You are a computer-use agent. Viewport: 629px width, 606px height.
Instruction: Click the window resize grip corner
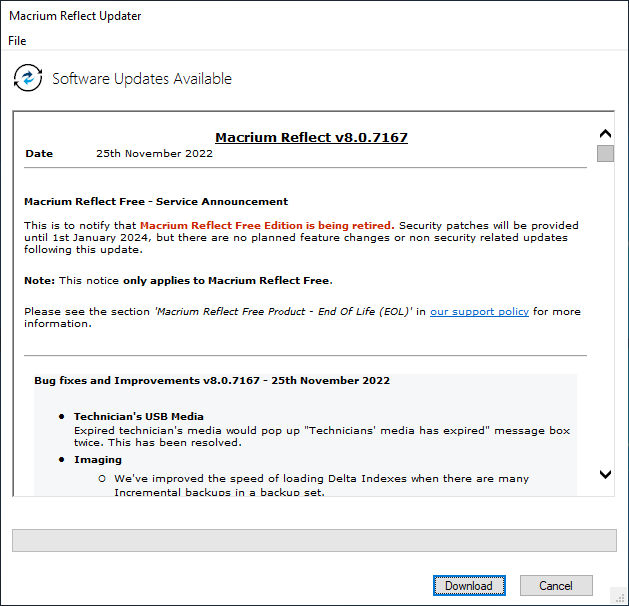(620, 597)
